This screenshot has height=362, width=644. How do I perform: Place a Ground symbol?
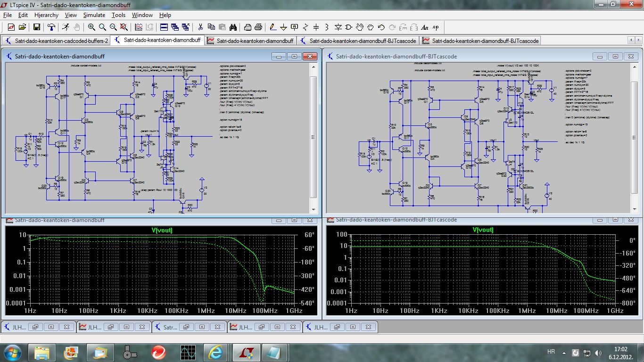click(x=284, y=27)
